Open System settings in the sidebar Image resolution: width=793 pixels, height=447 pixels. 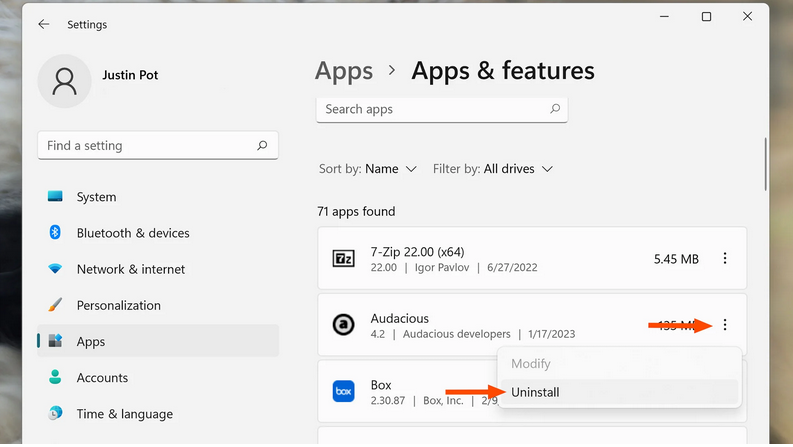tap(158, 197)
